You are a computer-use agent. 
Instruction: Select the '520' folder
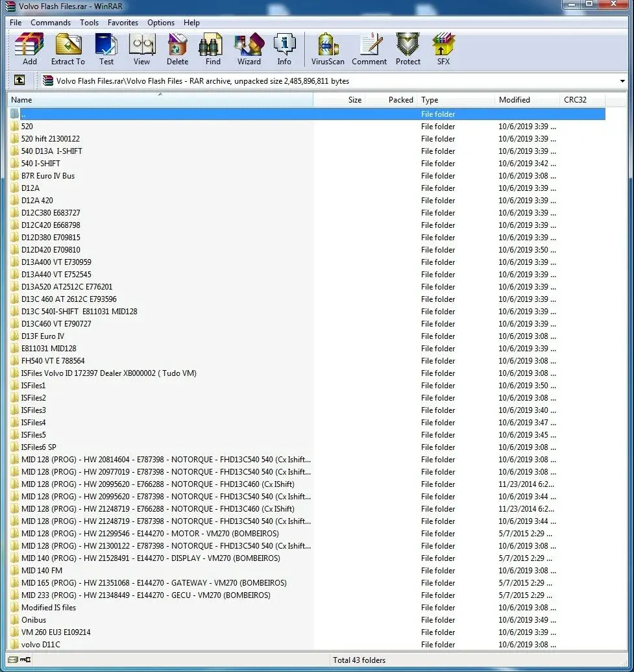point(307,127)
